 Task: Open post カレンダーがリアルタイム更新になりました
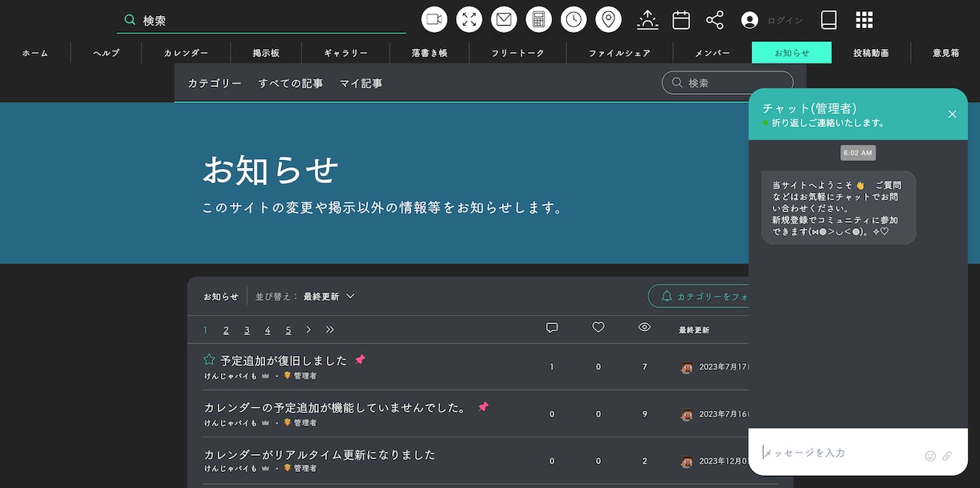click(x=320, y=454)
